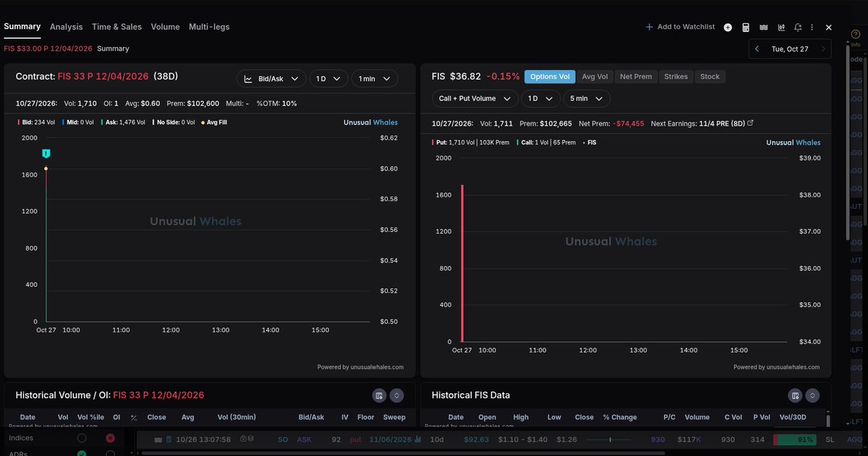Open the Info help icon

click(x=856, y=34)
